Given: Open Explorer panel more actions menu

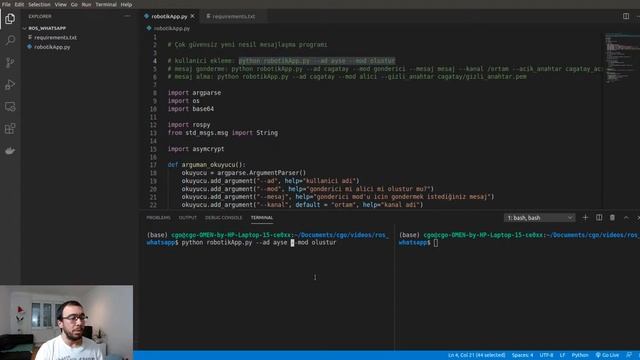Looking at the screenshot, I should (x=127, y=16).
